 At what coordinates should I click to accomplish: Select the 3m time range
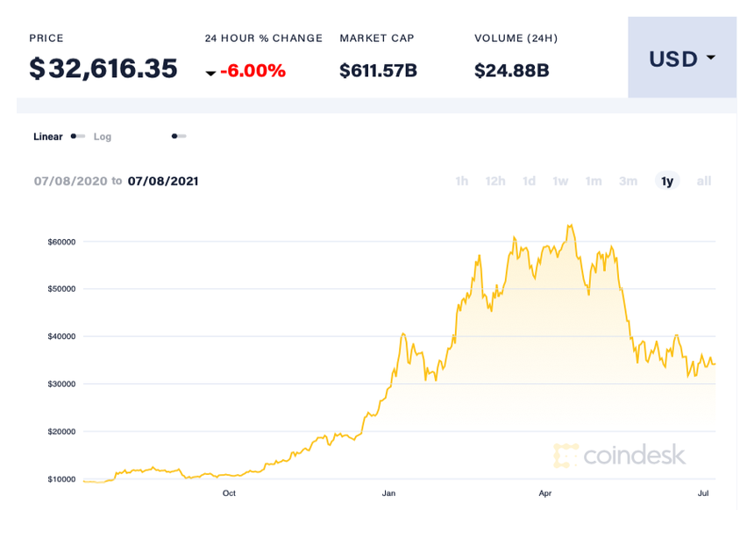(x=628, y=181)
